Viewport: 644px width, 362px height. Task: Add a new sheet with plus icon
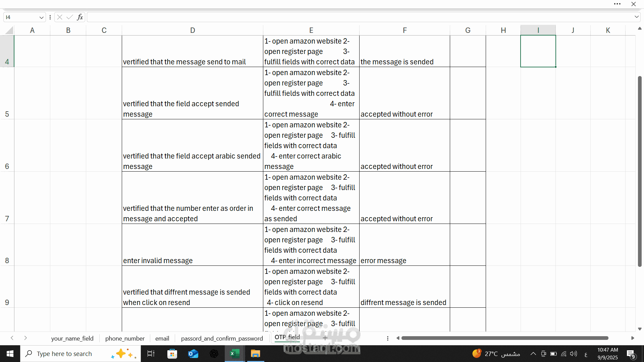(325, 338)
